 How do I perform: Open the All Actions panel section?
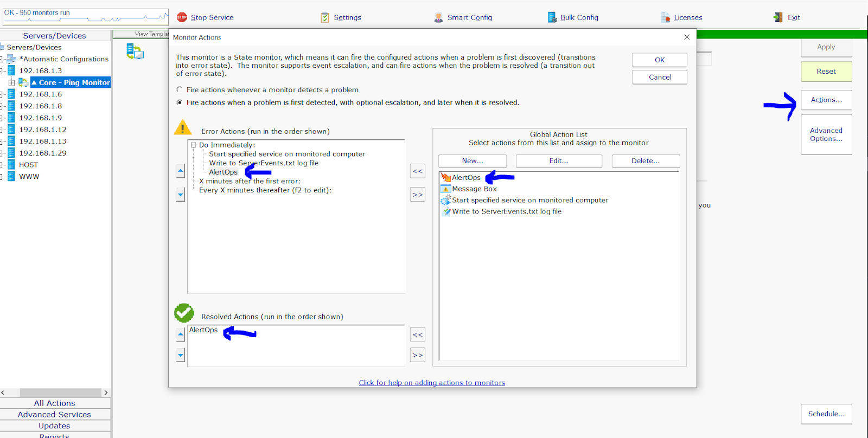pyautogui.click(x=55, y=403)
